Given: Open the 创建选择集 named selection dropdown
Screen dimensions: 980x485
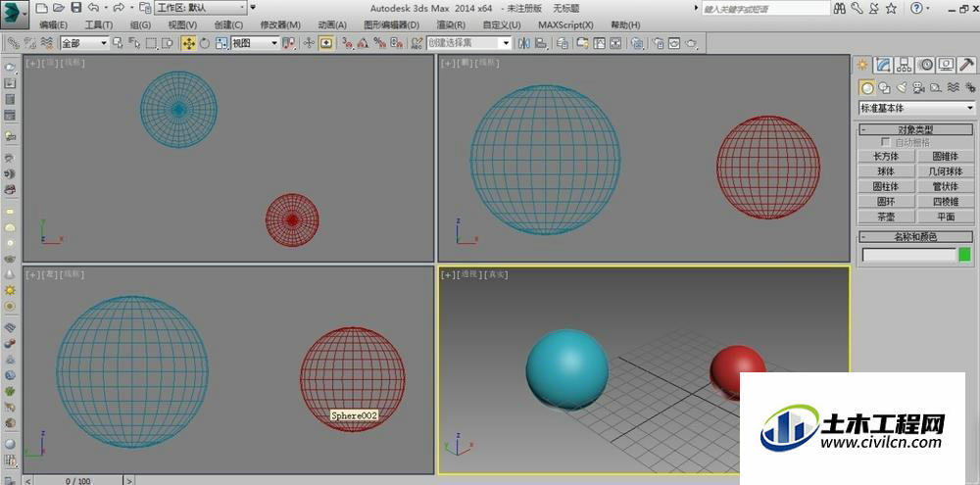Looking at the screenshot, I should tap(468, 43).
